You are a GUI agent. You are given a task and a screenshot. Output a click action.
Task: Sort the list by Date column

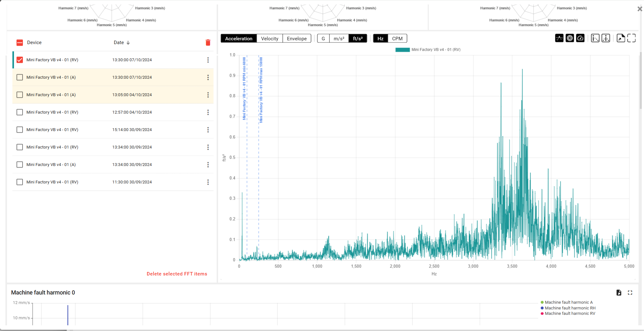point(122,43)
